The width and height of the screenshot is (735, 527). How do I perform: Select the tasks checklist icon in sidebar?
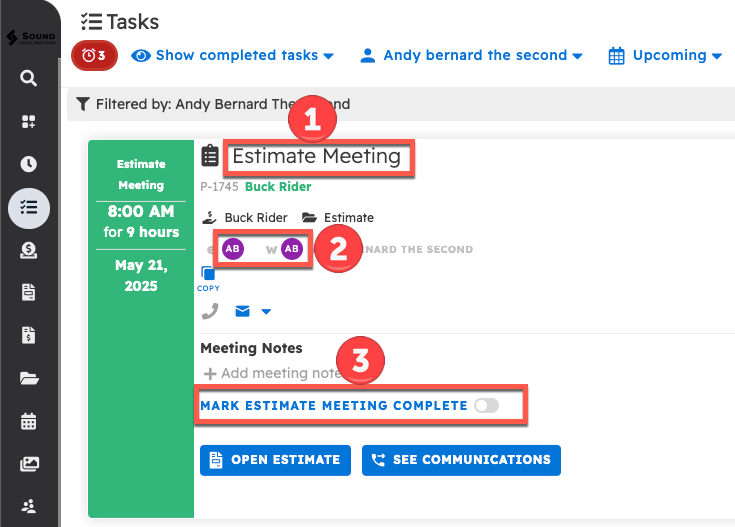tap(29, 207)
